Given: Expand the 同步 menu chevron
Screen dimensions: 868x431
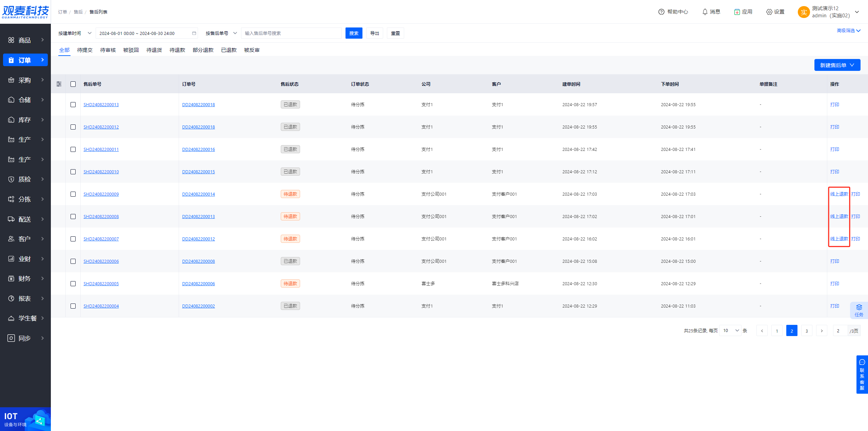Looking at the screenshot, I should coord(43,338).
